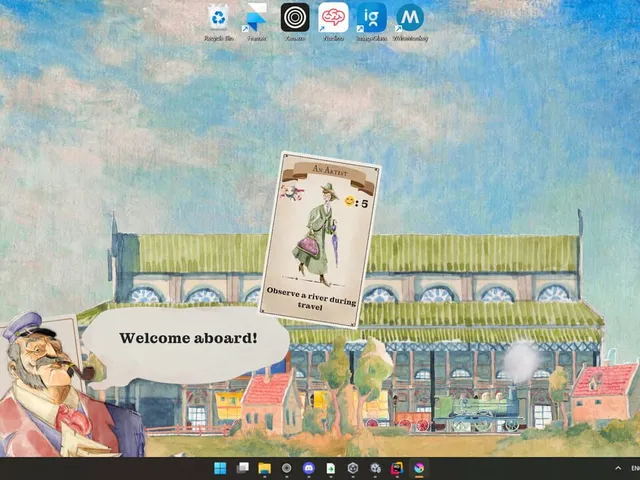Open the Recycle Bin desktop icon
Viewport: 640px width, 480px height.
coord(219,20)
